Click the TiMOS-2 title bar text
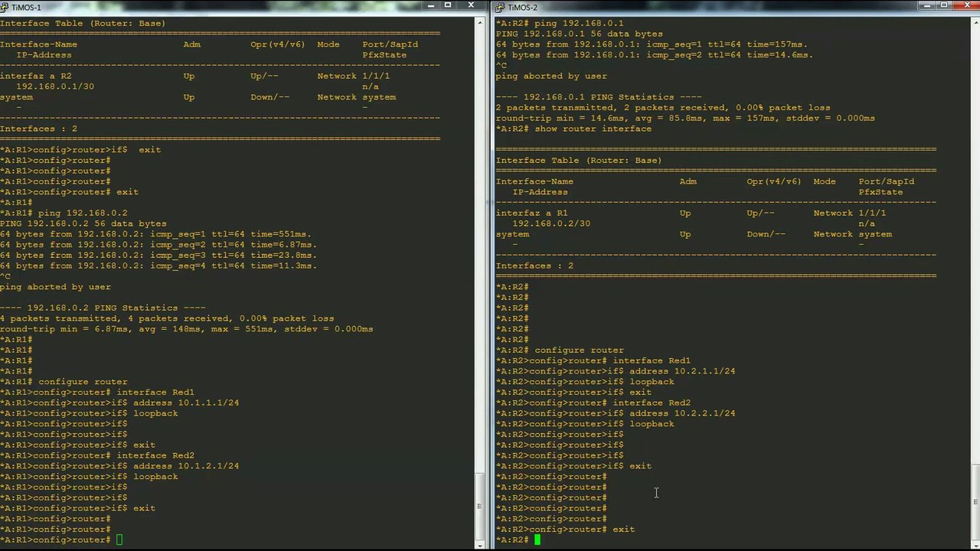 523,7
